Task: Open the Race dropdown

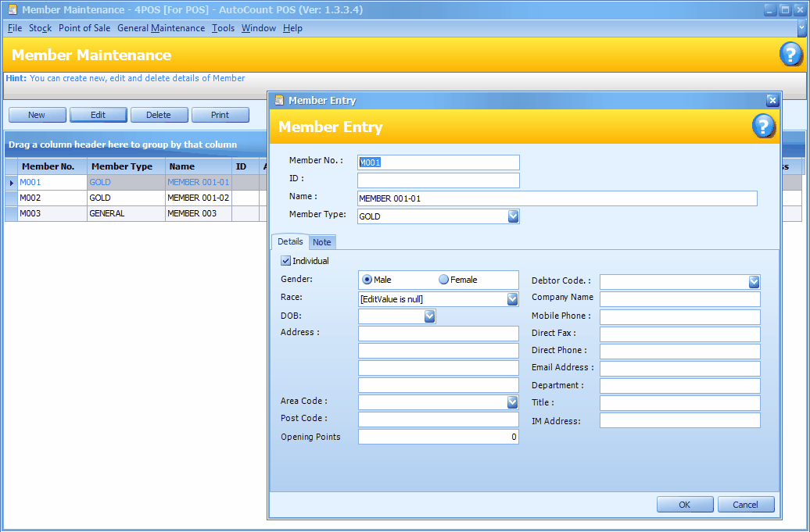Action: (x=512, y=299)
